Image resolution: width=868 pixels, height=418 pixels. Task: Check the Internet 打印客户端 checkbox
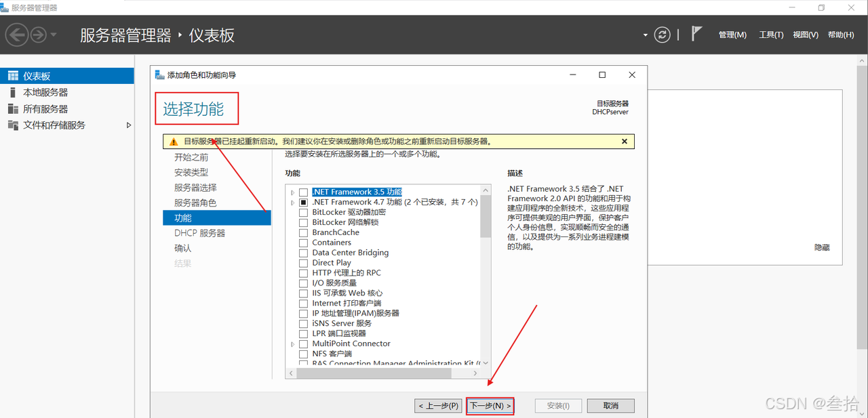(303, 304)
